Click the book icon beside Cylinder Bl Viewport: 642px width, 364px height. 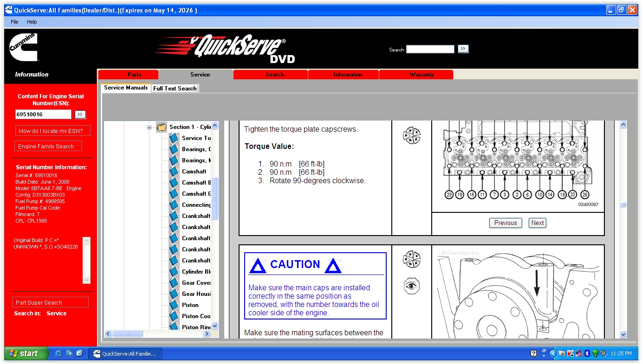coord(174,272)
